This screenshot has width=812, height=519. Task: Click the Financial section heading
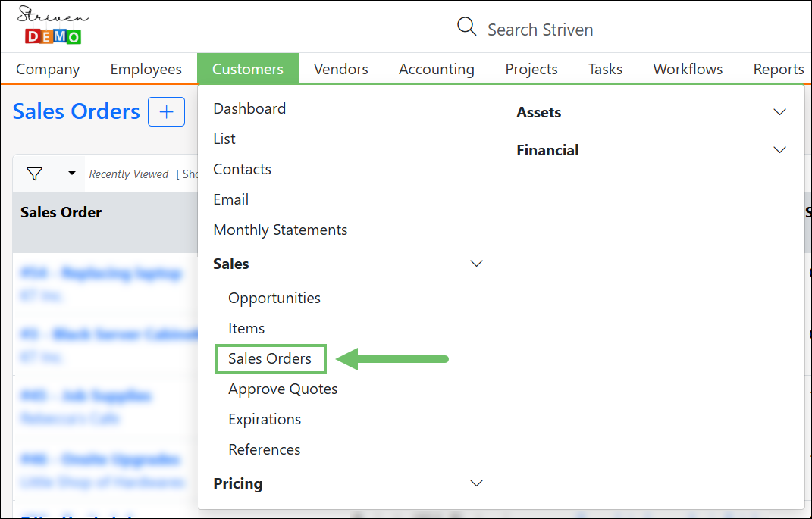coord(547,150)
